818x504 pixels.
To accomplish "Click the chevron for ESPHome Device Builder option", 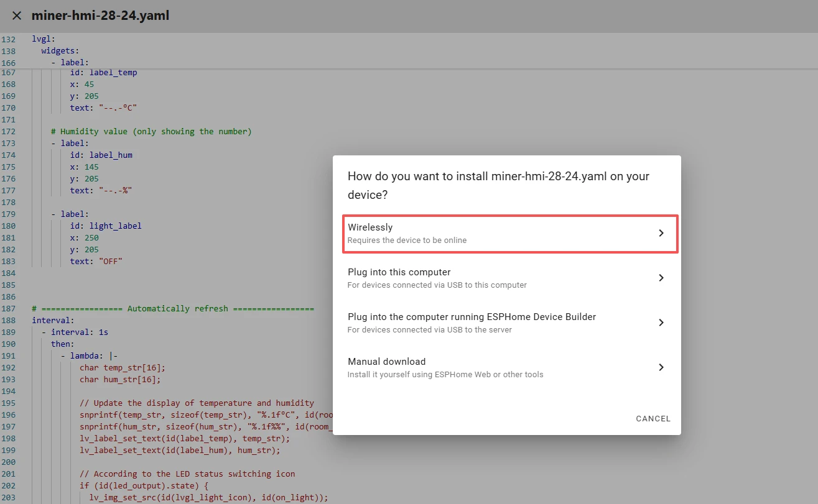I will click(661, 323).
